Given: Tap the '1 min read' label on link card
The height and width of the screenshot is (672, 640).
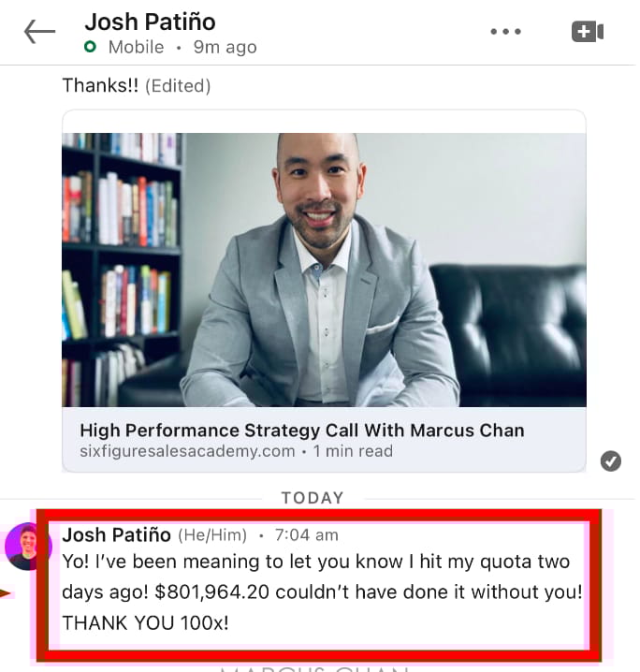Looking at the screenshot, I should click(353, 451).
